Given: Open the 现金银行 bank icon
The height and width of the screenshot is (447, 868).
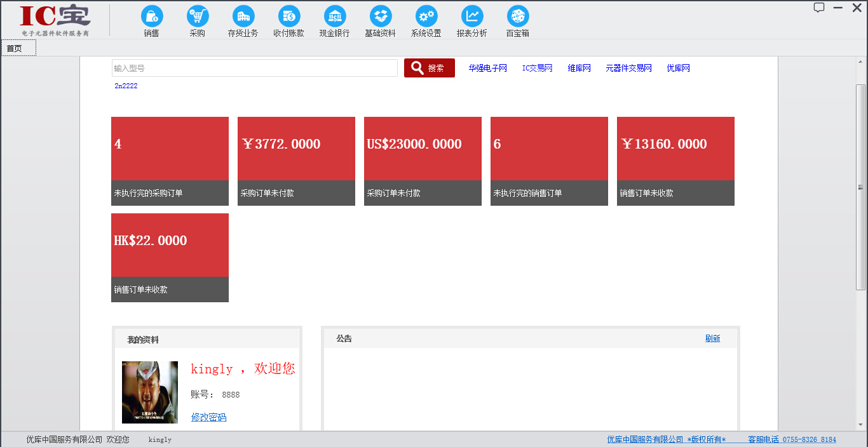Looking at the screenshot, I should pyautogui.click(x=334, y=22).
